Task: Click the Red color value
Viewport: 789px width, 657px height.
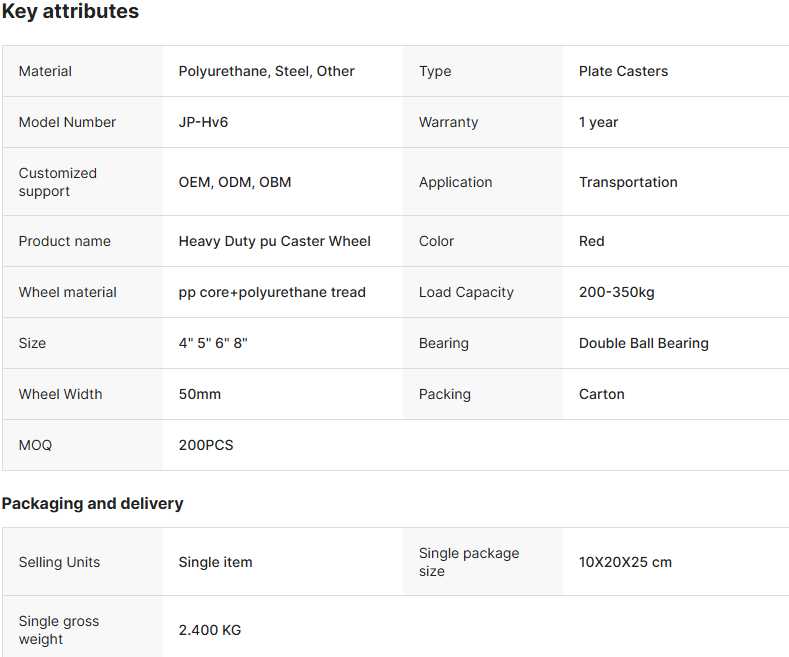Action: [591, 241]
